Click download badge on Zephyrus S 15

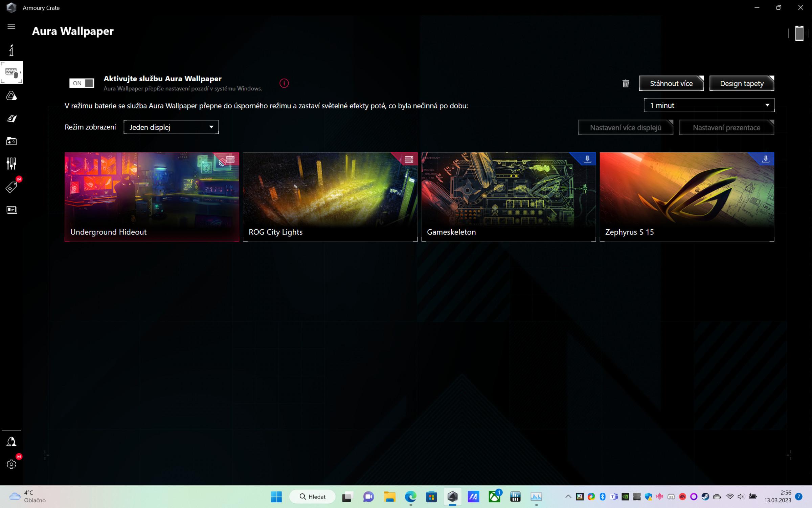point(765,159)
